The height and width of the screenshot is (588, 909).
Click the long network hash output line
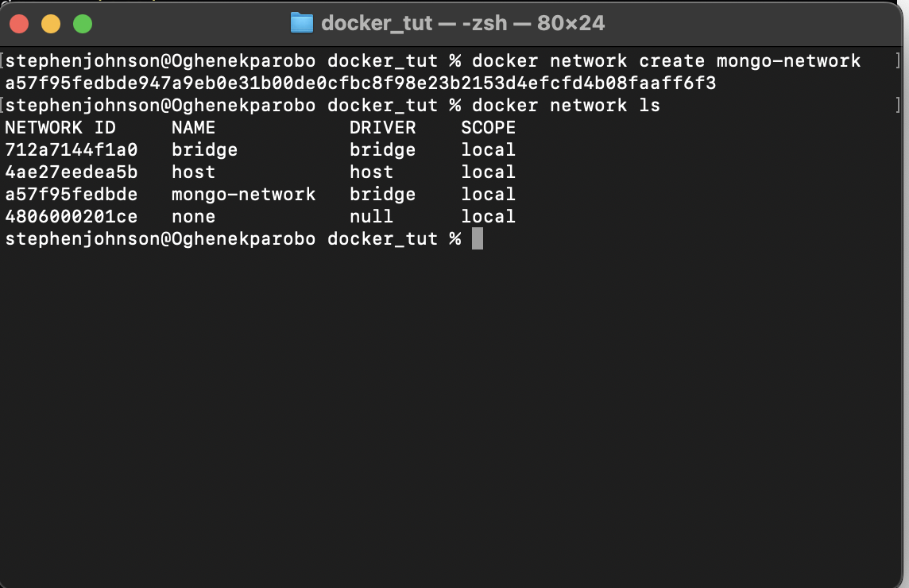tap(361, 83)
